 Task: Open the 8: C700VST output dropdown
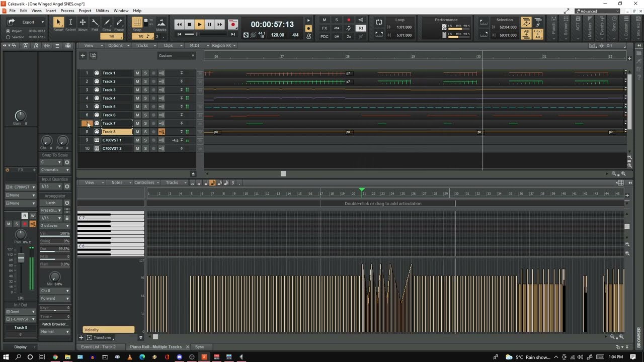21,187
